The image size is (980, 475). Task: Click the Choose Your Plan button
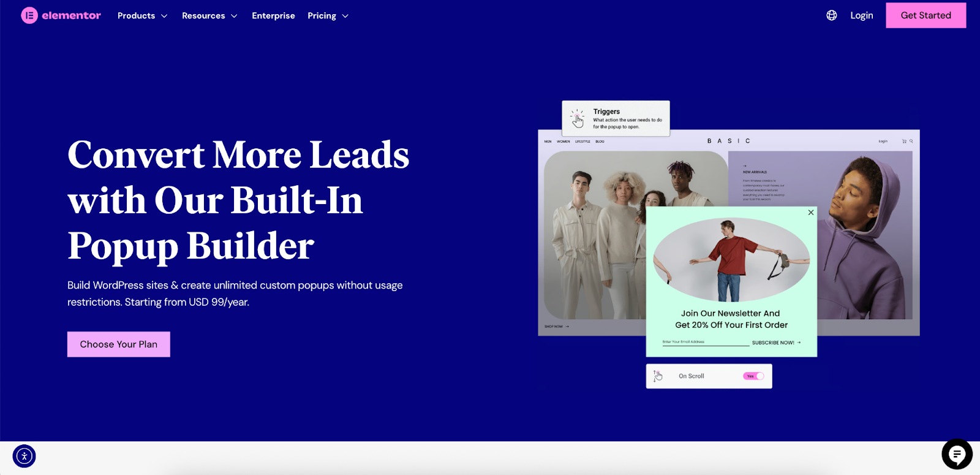coord(119,344)
